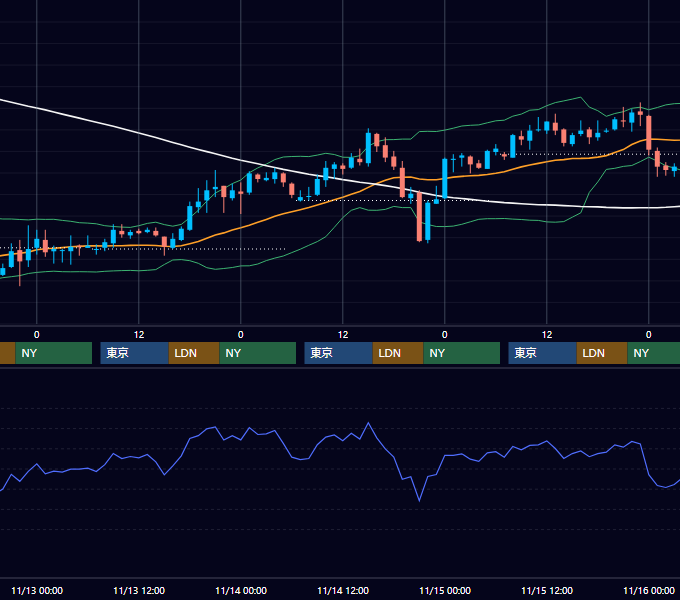Click the 東京 session block spanning 11/13 12:00
The image size is (680, 600).
[x=134, y=353]
